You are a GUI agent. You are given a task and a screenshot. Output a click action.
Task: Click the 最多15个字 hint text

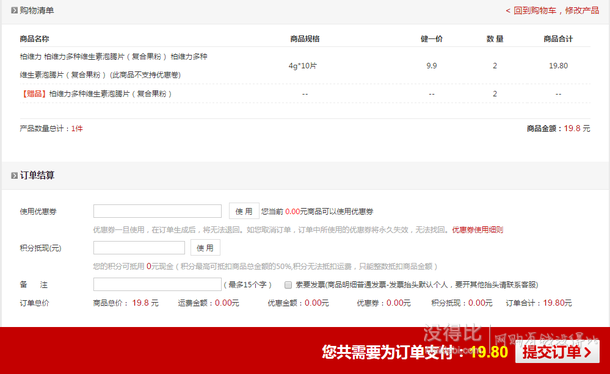248,284
